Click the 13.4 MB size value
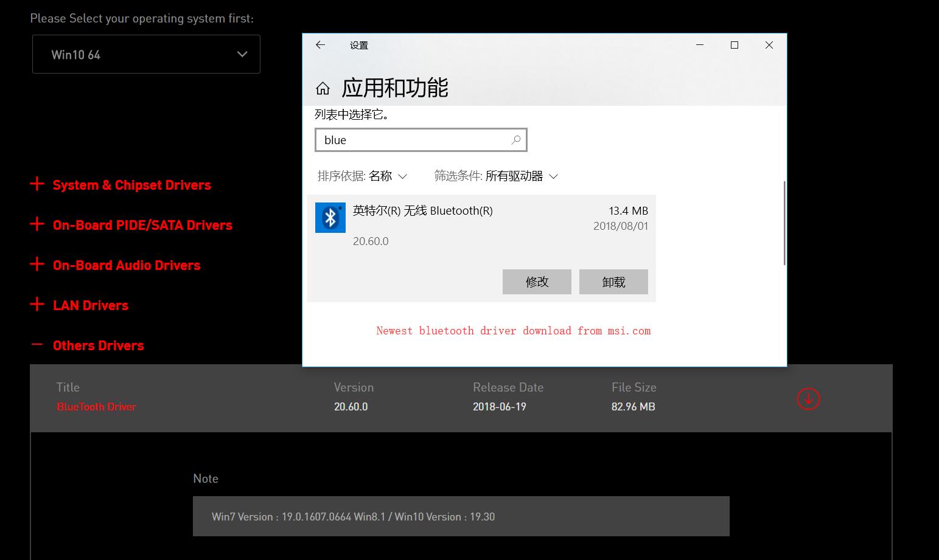Viewport: 939px width, 560px height. [x=629, y=211]
